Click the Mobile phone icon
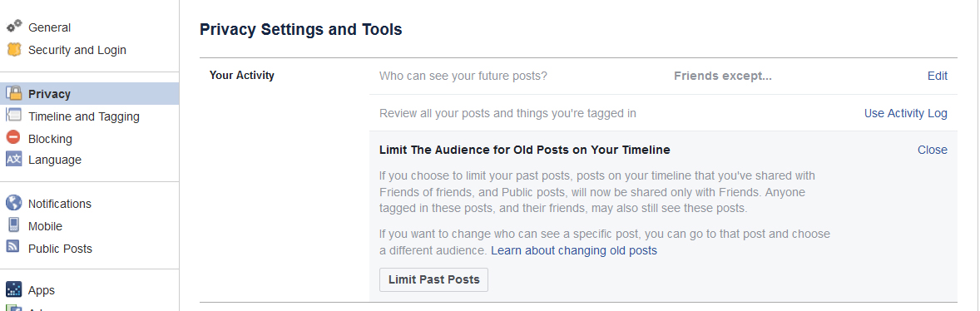 click(x=14, y=225)
